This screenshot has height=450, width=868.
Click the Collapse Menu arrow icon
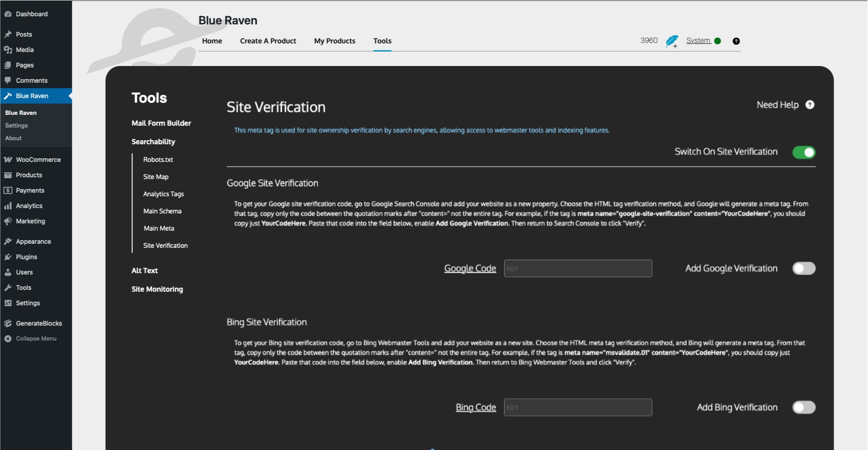8,339
